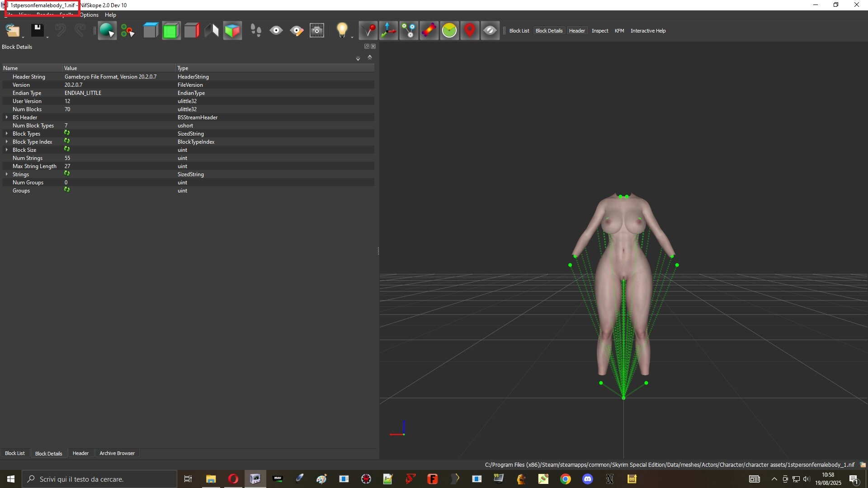This screenshot has width=868, height=488.
Task: Open the Load icon dropdown arrow
Action: pyautogui.click(x=23, y=37)
